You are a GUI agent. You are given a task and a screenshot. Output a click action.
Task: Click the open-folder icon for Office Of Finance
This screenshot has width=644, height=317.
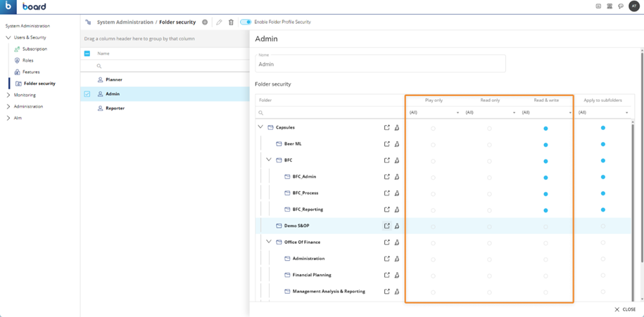[x=386, y=242]
